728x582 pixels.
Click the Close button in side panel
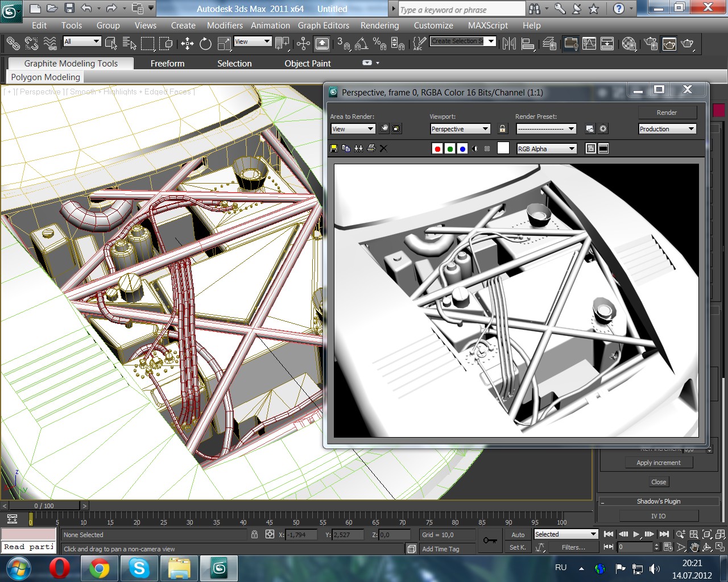pos(659,482)
